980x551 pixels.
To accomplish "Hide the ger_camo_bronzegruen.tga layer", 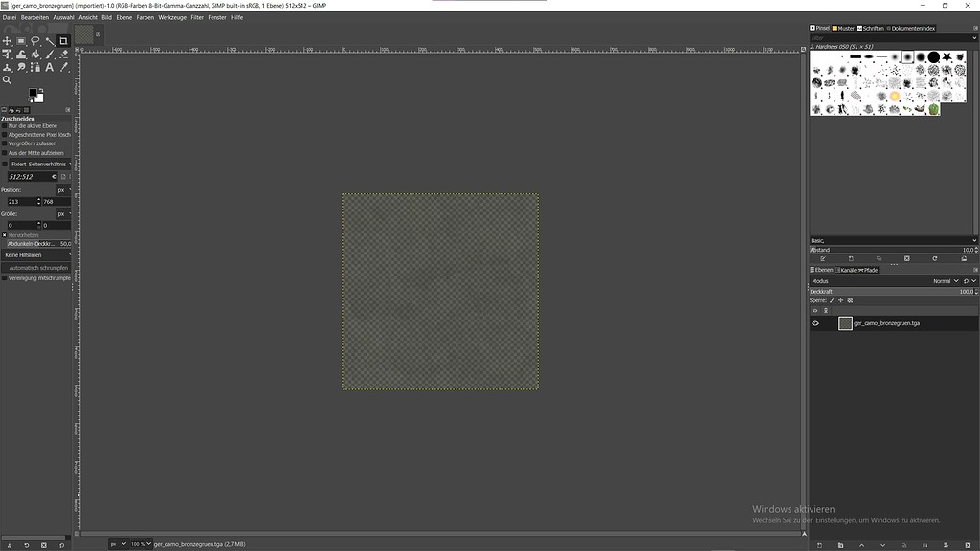I will coord(814,322).
